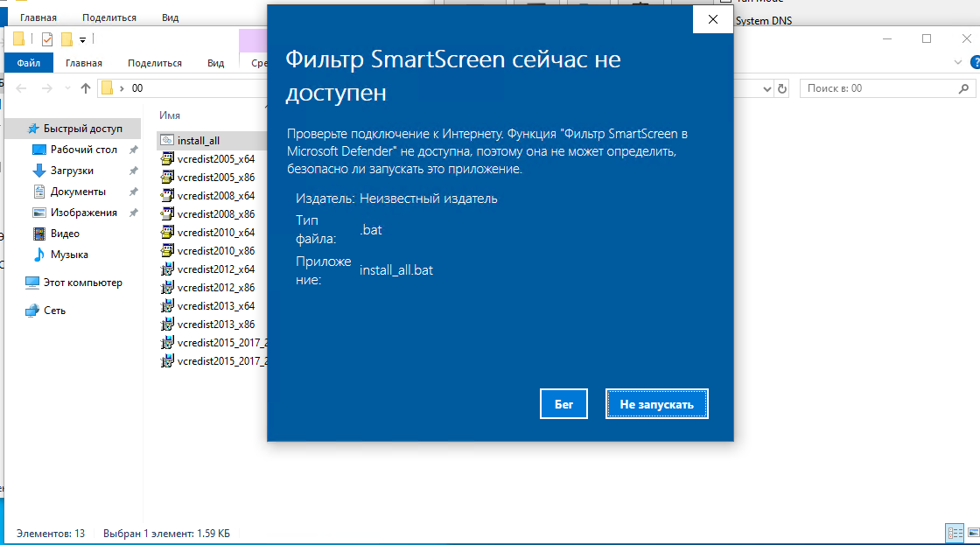
Task: Select file vcredist2010_x86
Action: [215, 250]
